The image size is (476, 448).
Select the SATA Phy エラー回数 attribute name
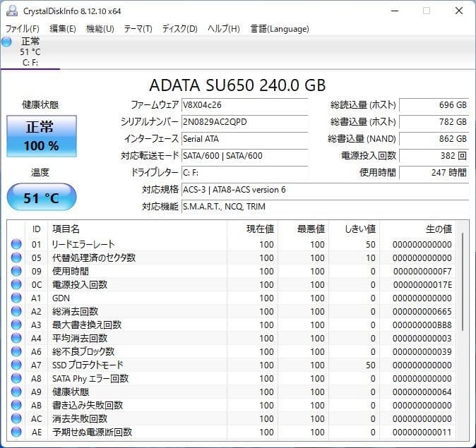[90, 379]
